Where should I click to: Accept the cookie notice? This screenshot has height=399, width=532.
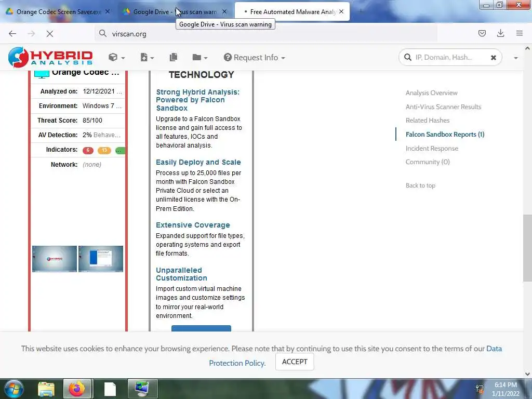click(x=295, y=362)
